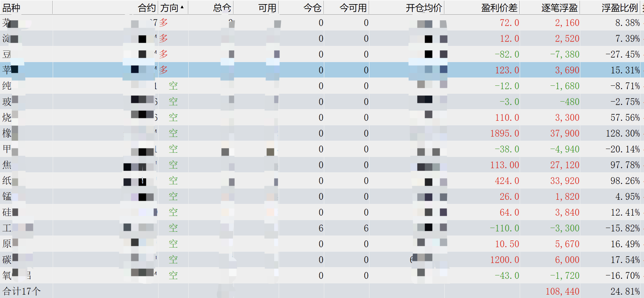Sort by 开仓均价 column header
Image resolution: width=644 pixels, height=298 pixels.
coord(424,8)
